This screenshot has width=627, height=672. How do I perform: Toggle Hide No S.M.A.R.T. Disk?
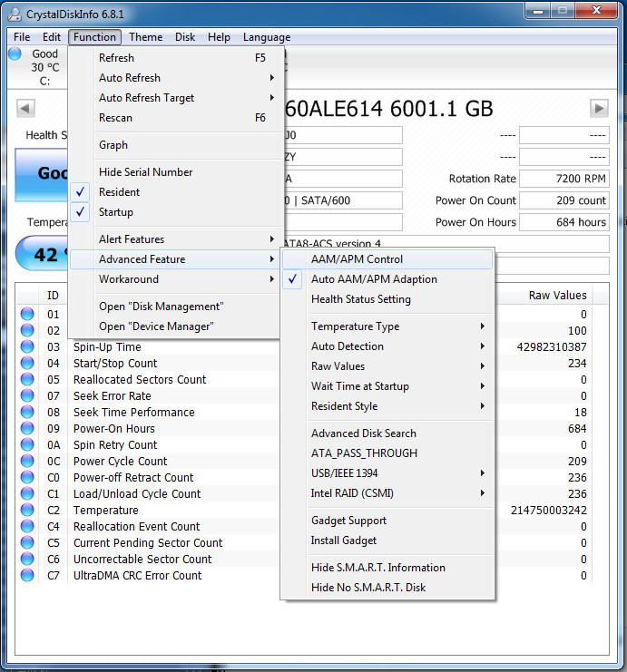pyautogui.click(x=387, y=587)
